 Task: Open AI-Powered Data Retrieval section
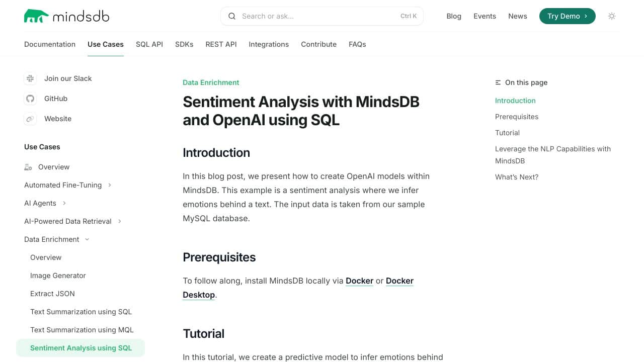[x=68, y=221]
